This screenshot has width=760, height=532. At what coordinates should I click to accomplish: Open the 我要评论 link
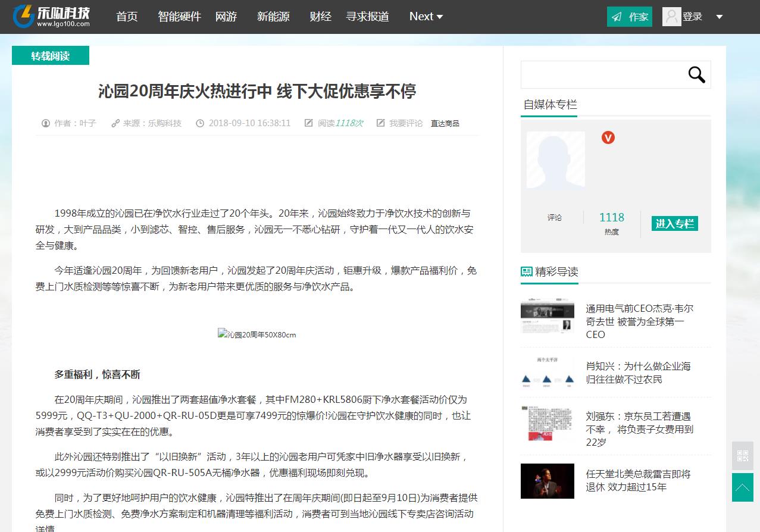pyautogui.click(x=406, y=123)
